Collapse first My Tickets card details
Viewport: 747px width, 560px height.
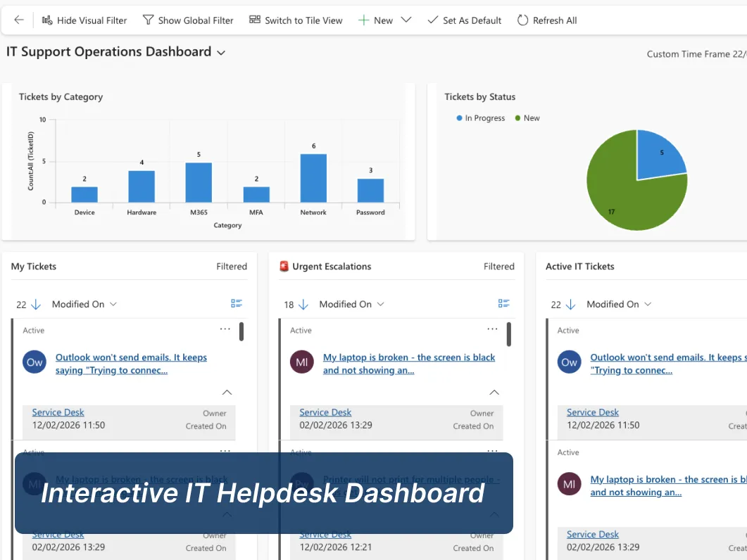pos(227,393)
